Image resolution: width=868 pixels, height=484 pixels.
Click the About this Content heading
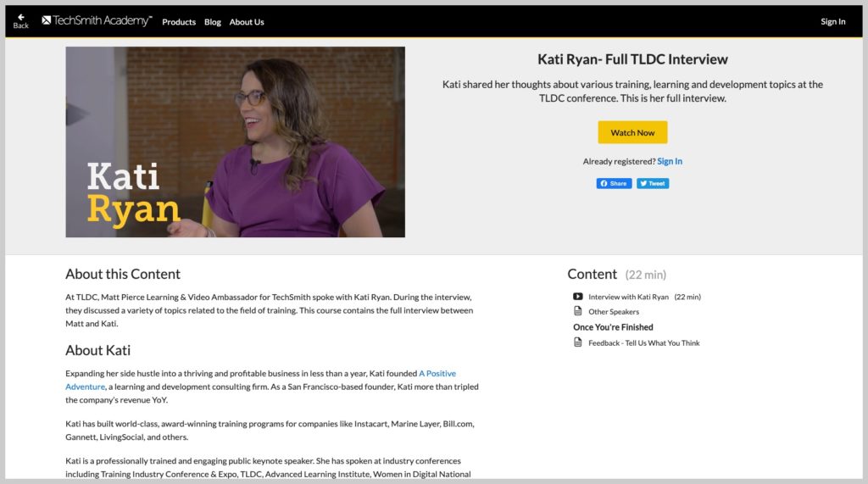coord(123,274)
